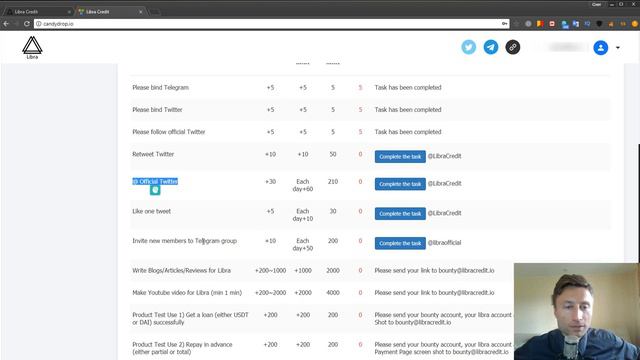Click the red square extension icon
640x360 pixels.
point(552,24)
